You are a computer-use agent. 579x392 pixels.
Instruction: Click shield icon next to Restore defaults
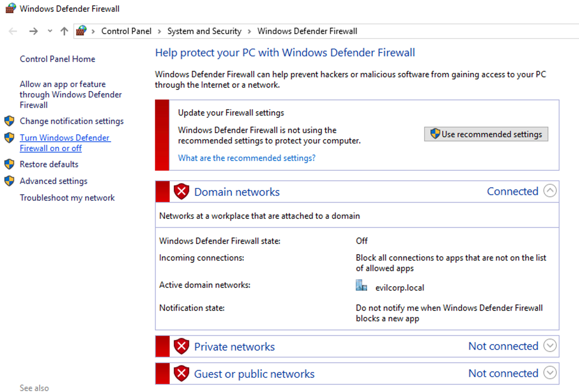(9, 164)
